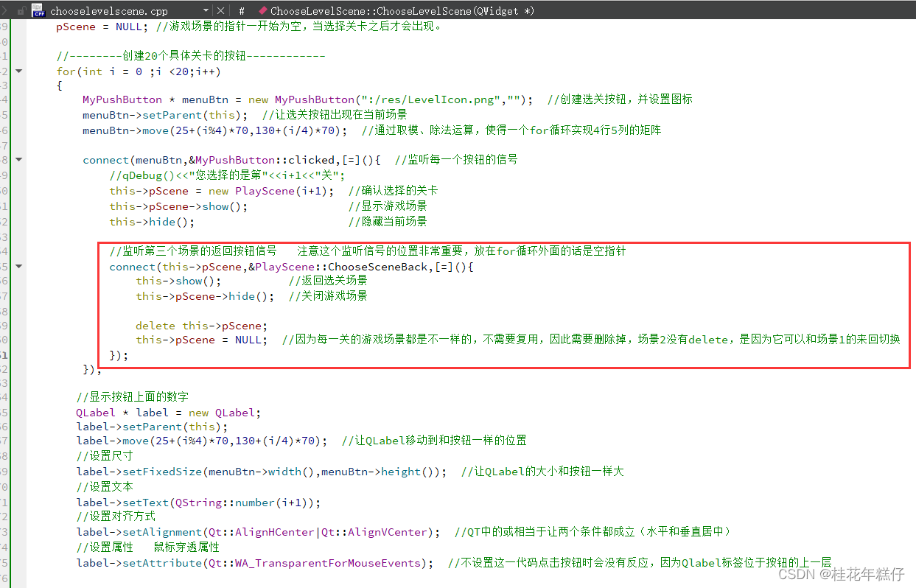Click 'this->pScene->show();' line
Image resolution: width=916 pixels, height=588 pixels.
178,206
